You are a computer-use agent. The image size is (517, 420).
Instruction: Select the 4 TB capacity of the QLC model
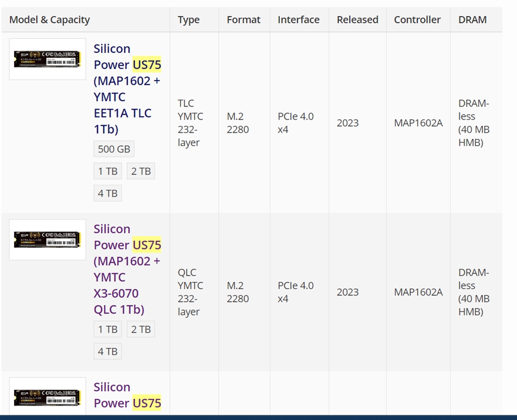click(x=108, y=351)
